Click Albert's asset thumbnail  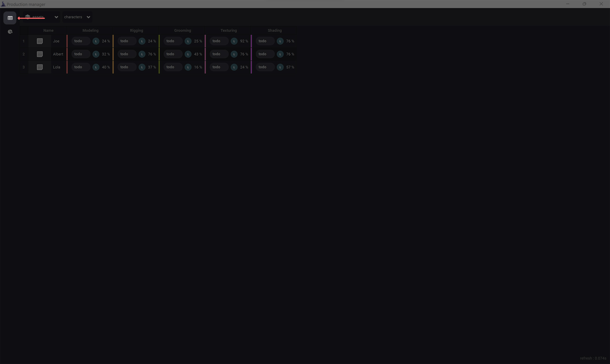[40, 54]
